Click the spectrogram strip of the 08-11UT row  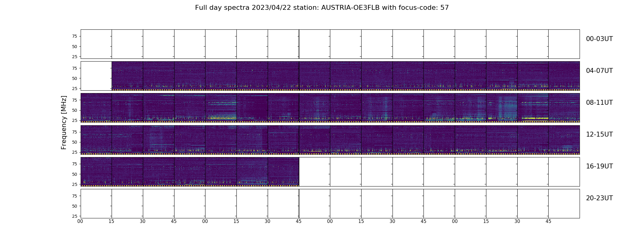tap(330, 108)
